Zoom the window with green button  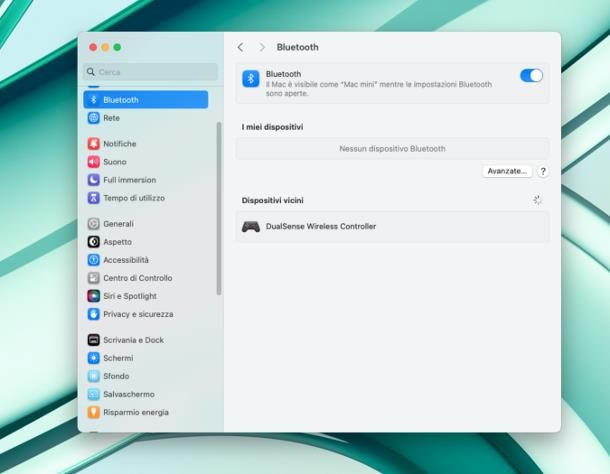coord(117,47)
